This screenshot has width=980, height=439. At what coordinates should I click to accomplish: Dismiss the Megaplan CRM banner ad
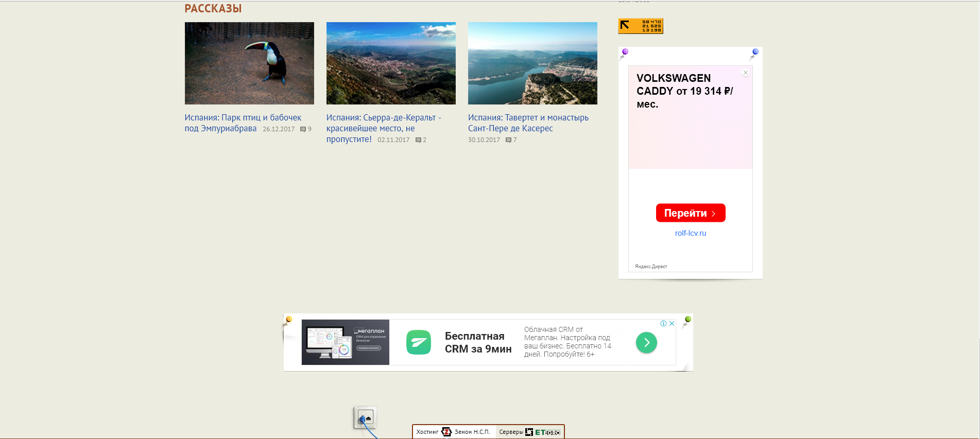point(672,324)
